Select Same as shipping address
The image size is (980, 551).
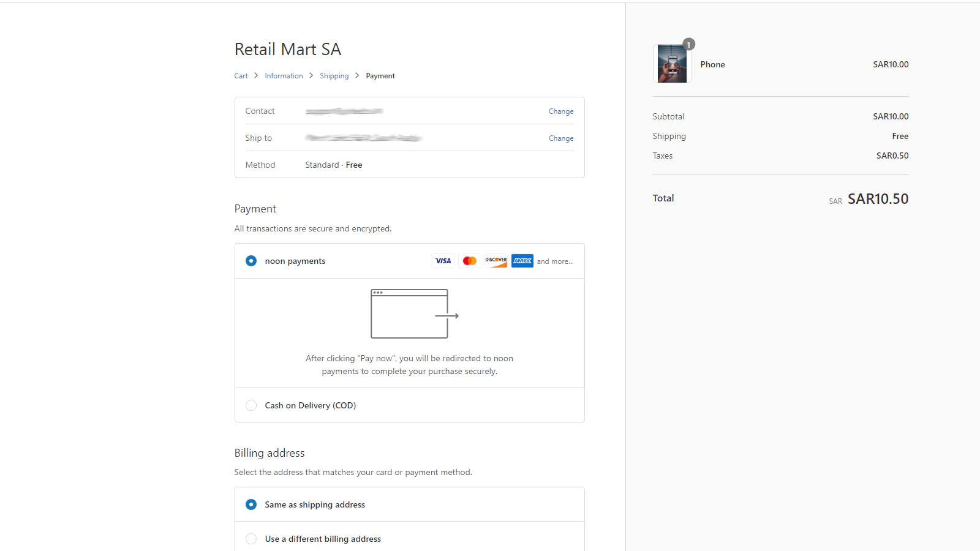click(x=251, y=504)
